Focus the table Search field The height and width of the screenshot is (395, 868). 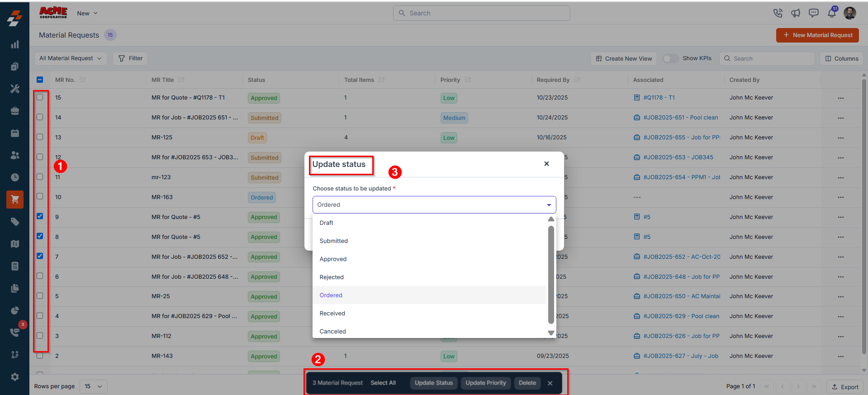pyautogui.click(x=767, y=58)
